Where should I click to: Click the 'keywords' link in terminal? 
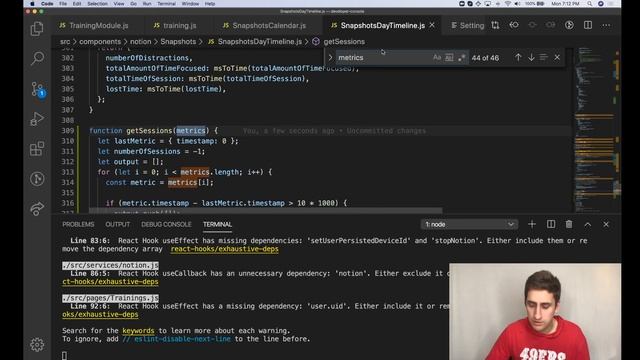pyautogui.click(x=138, y=331)
